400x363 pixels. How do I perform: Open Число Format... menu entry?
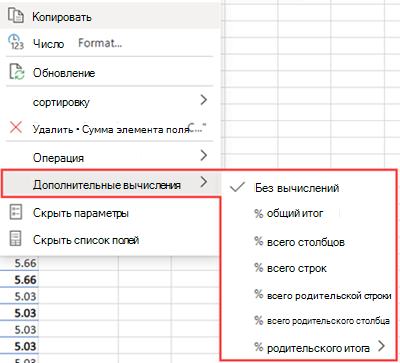pyautogui.click(x=110, y=43)
